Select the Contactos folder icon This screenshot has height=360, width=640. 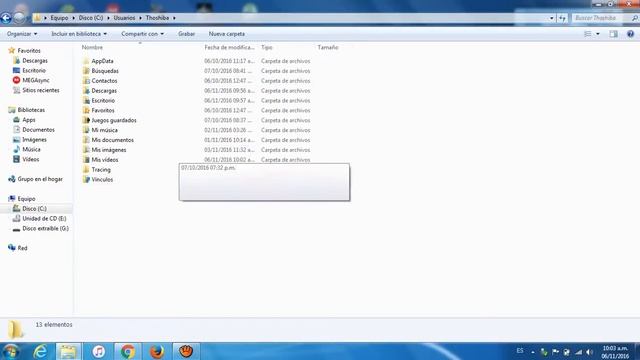pyautogui.click(x=86, y=80)
